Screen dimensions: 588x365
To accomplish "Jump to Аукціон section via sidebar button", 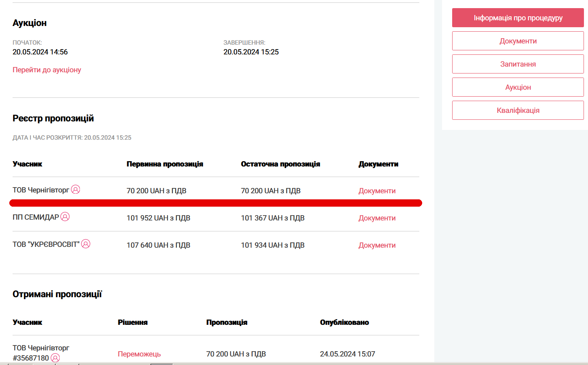I will click(x=518, y=87).
